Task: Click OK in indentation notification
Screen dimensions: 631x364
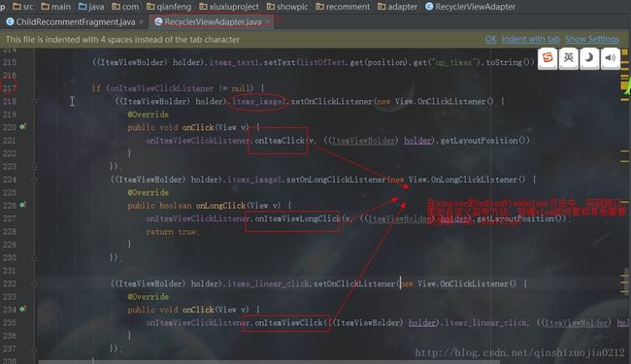Action: pyautogui.click(x=490, y=39)
